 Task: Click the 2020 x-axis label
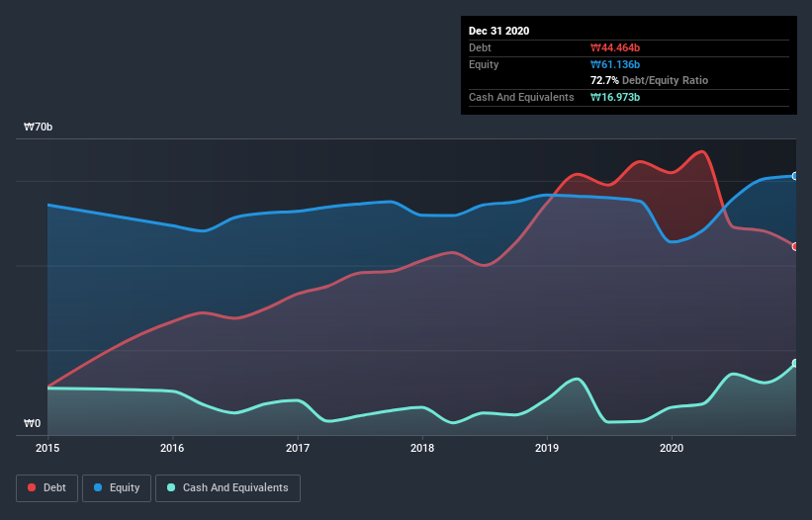(x=672, y=448)
